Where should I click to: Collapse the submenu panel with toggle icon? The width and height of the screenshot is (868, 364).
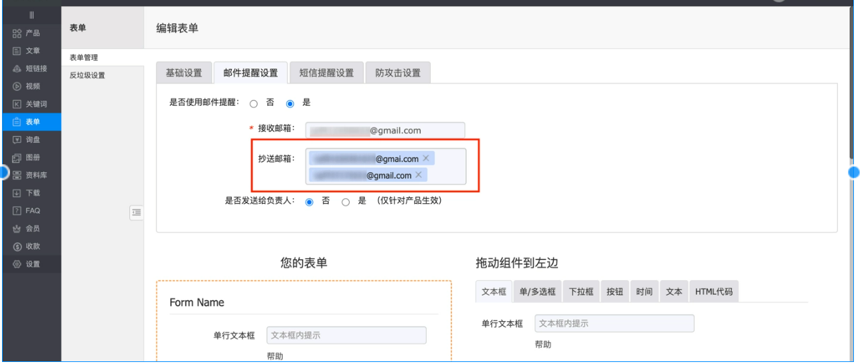click(x=136, y=213)
